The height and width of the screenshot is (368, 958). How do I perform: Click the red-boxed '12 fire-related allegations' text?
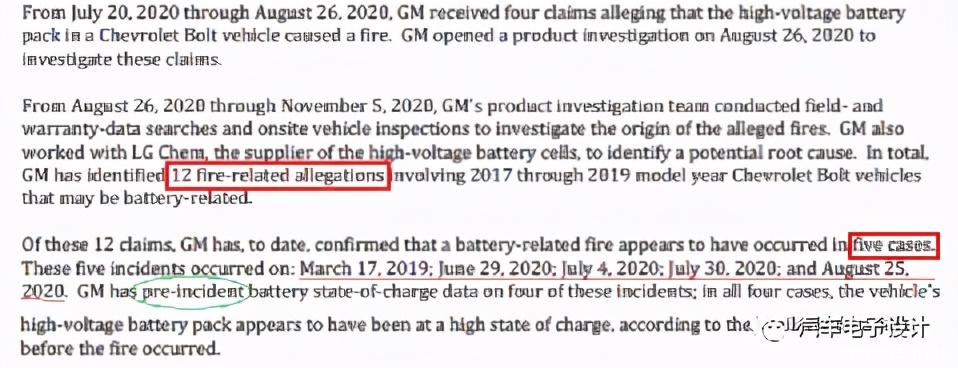pos(278,177)
